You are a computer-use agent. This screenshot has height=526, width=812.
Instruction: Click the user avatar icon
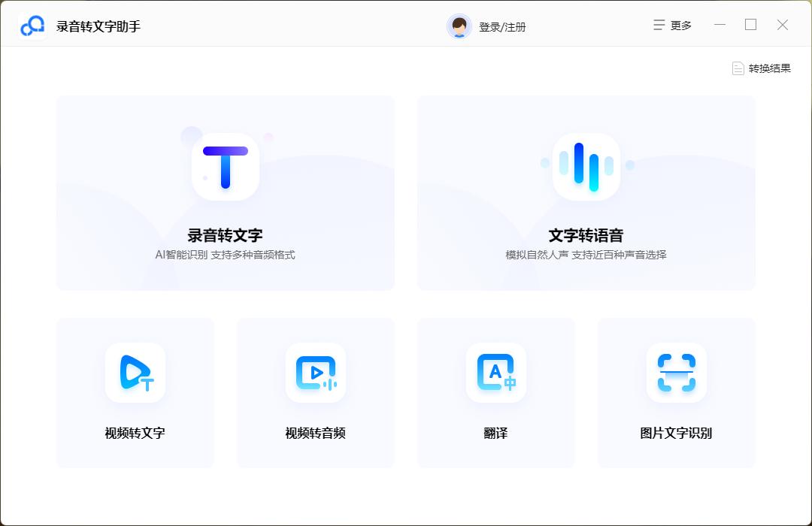459,26
